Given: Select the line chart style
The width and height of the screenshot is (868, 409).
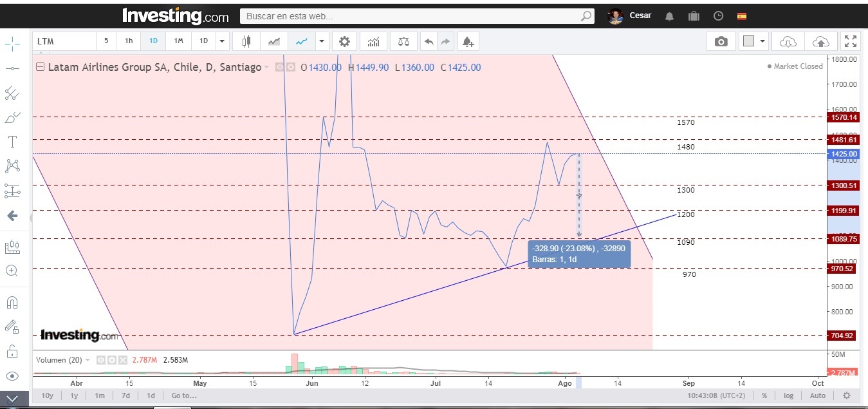Looking at the screenshot, I should (302, 41).
